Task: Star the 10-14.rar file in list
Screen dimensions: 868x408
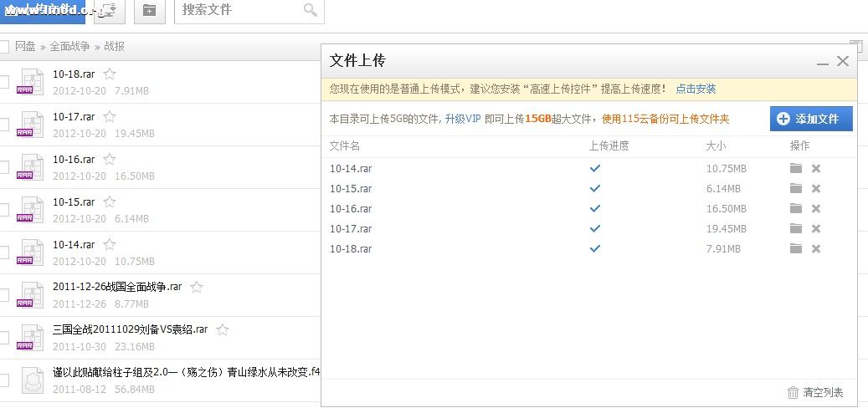Action: click(110, 244)
